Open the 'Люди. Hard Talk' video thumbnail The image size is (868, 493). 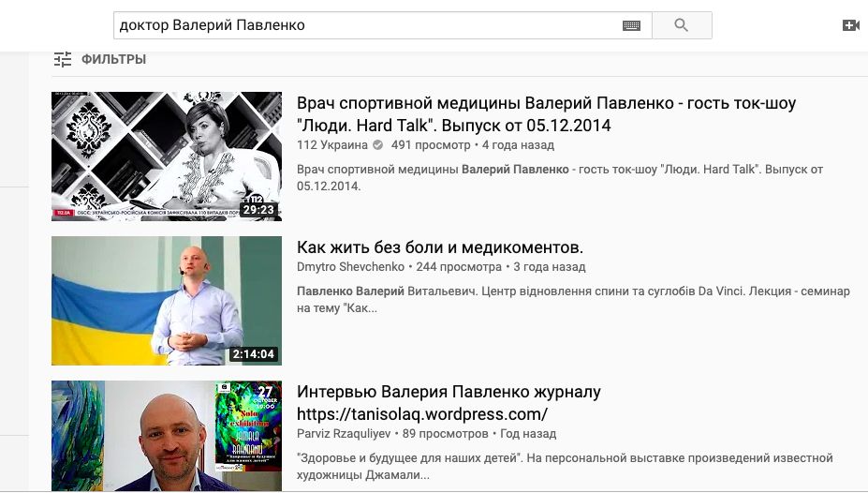[x=167, y=157]
